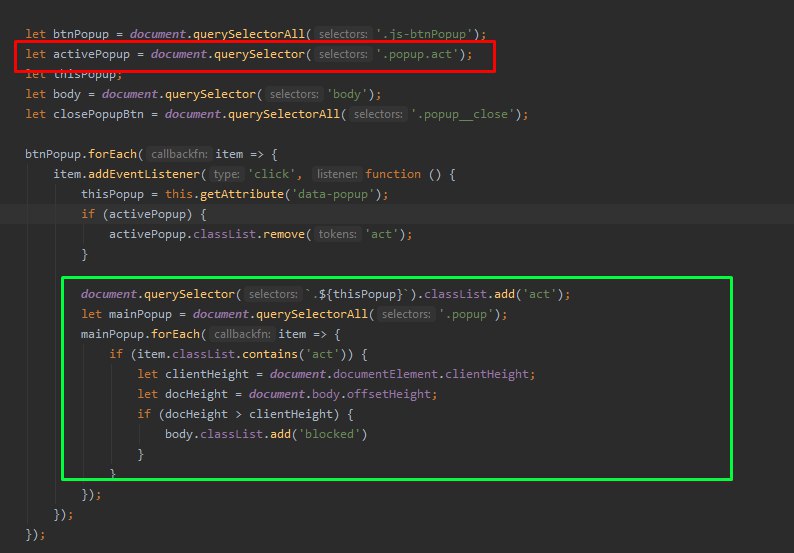
Task: Click closePopupBtn variable name
Action: pos(98,114)
